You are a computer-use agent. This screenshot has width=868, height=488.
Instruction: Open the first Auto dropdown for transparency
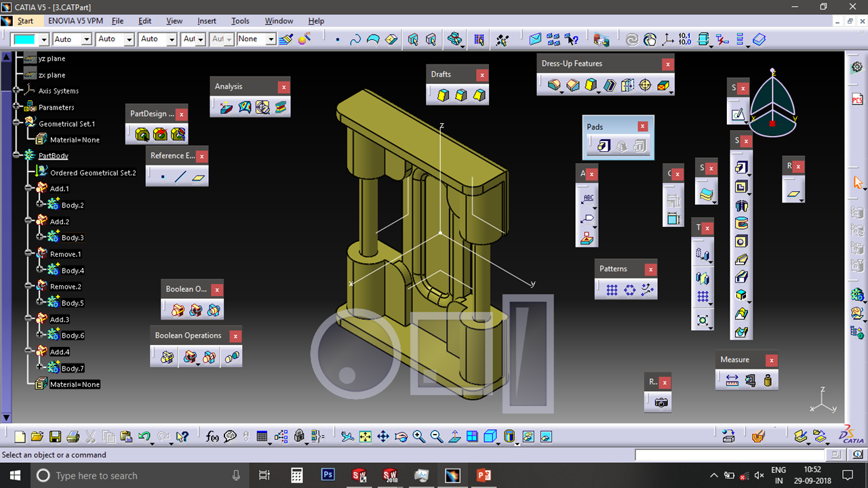point(86,39)
